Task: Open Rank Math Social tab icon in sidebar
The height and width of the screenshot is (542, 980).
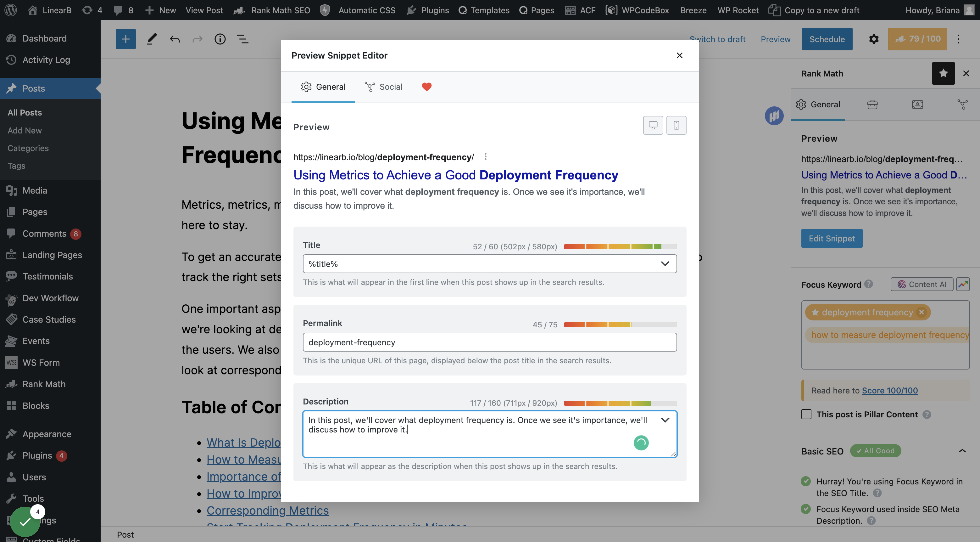Action: coord(962,104)
